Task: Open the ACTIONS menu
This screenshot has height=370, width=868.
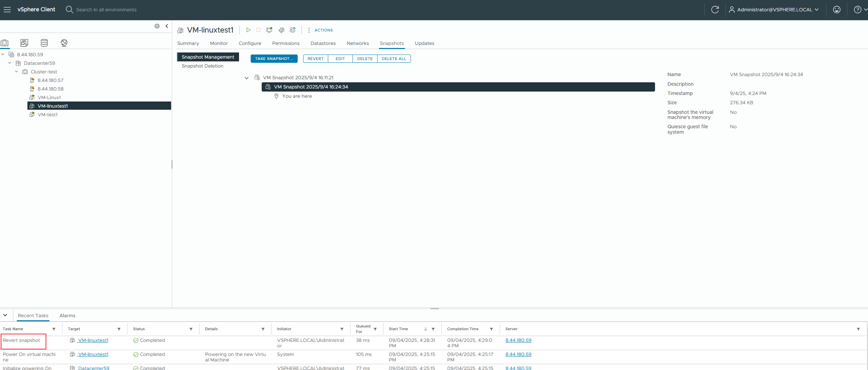Action: [320, 30]
